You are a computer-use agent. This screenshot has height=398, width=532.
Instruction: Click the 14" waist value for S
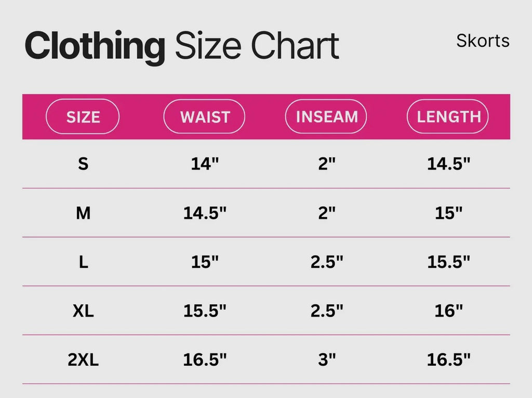coord(205,164)
